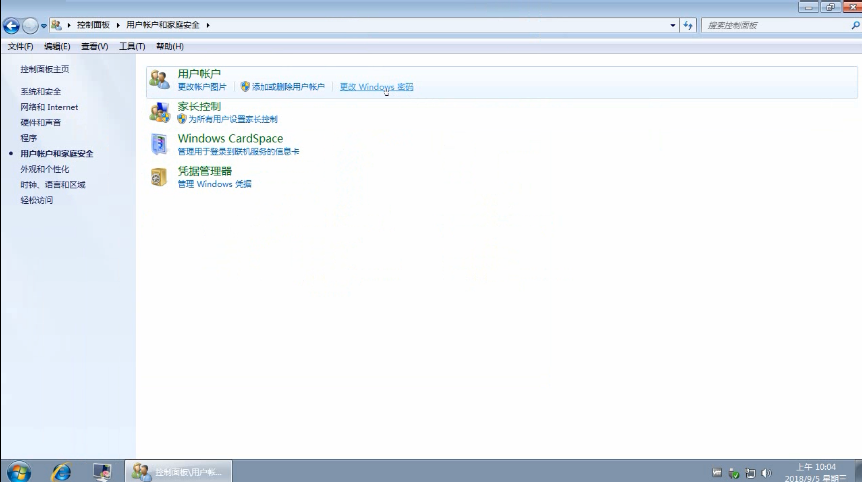Image resolution: width=862 pixels, height=482 pixels.
Task: Click 更改帐户图片 link
Action: click(x=202, y=87)
